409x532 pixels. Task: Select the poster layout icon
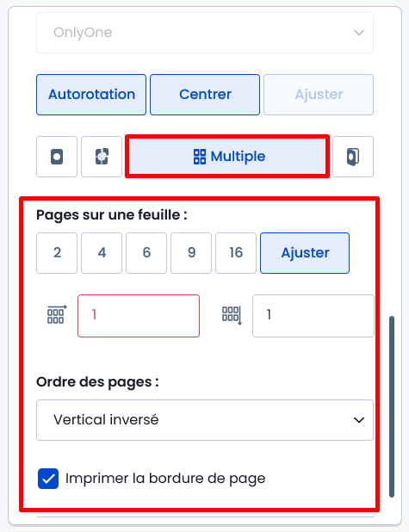[x=102, y=157]
